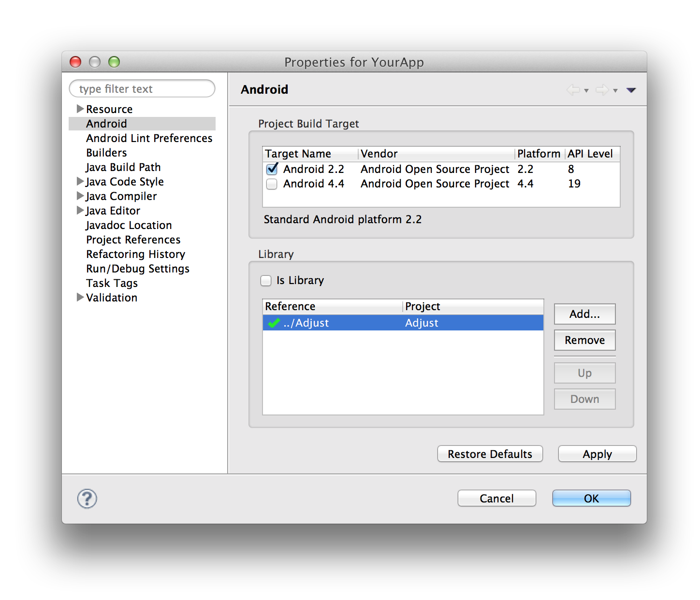
Task: Click the vendor cell of Android 2.2
Action: 435,170
